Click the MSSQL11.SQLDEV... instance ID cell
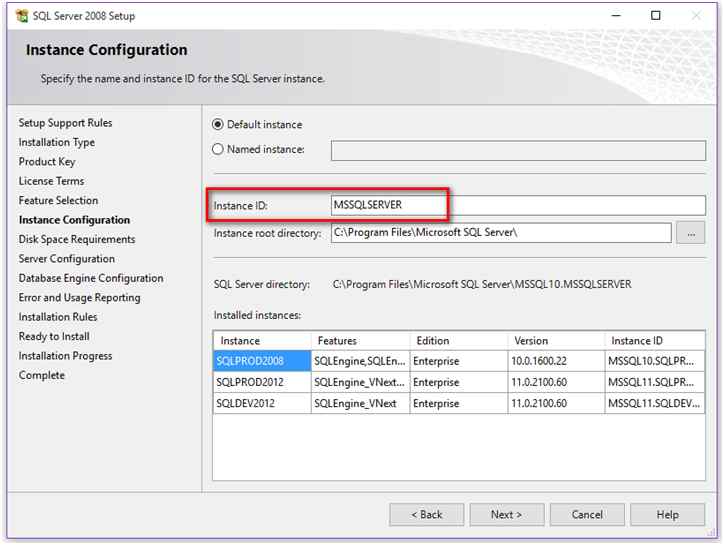Viewport: 724px width, 545px height. pos(655,403)
